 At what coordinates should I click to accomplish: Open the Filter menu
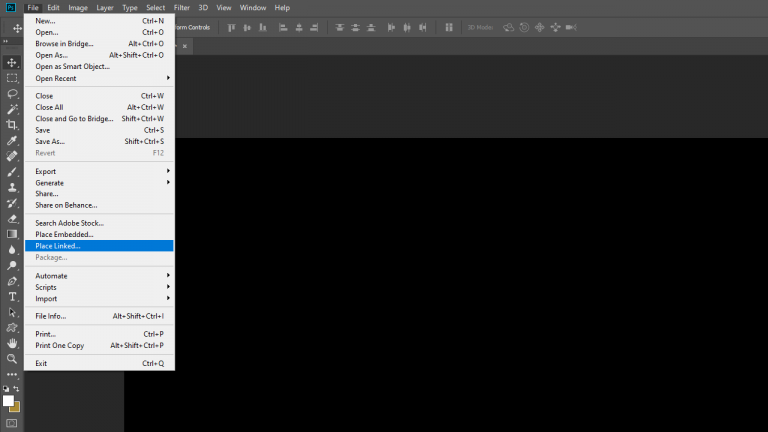(x=182, y=8)
